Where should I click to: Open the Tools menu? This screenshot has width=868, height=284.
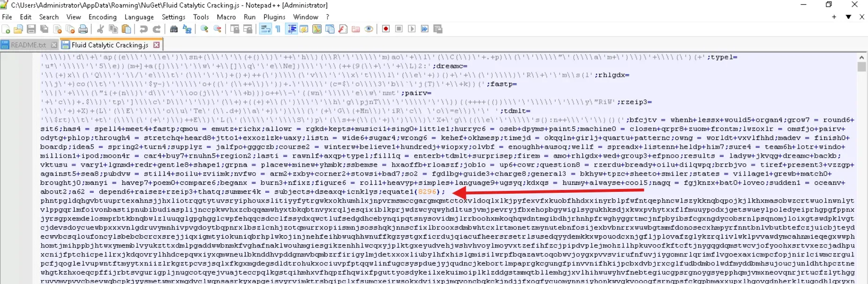201,17
